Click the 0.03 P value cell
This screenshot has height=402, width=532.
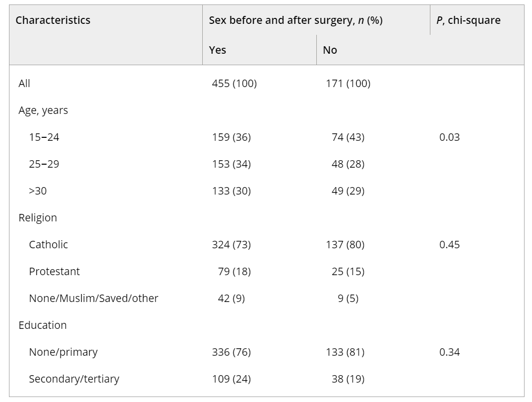click(x=450, y=137)
